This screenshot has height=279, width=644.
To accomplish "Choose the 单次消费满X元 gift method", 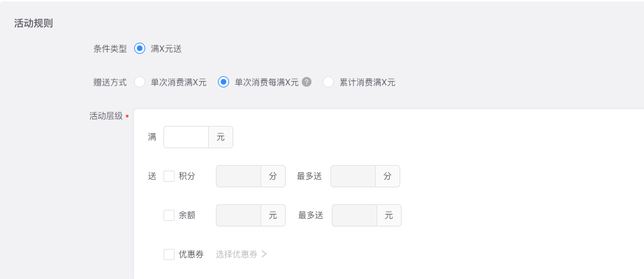I will click(140, 83).
